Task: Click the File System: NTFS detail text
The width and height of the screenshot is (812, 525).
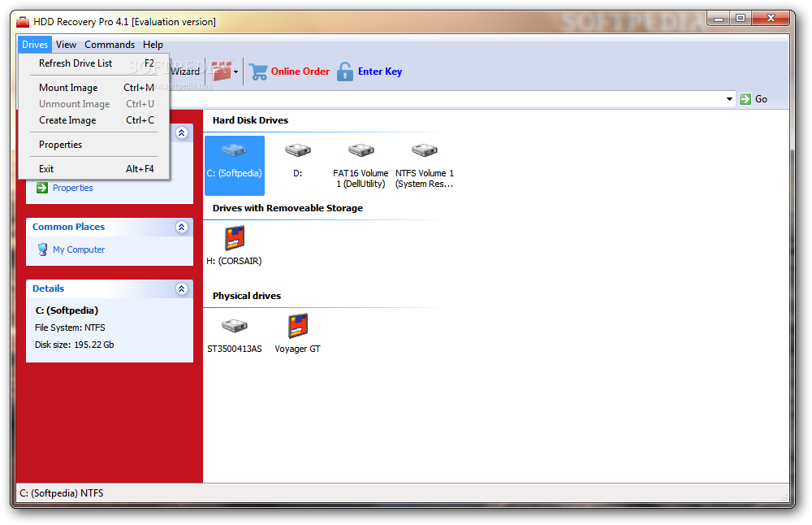Action: tap(70, 328)
